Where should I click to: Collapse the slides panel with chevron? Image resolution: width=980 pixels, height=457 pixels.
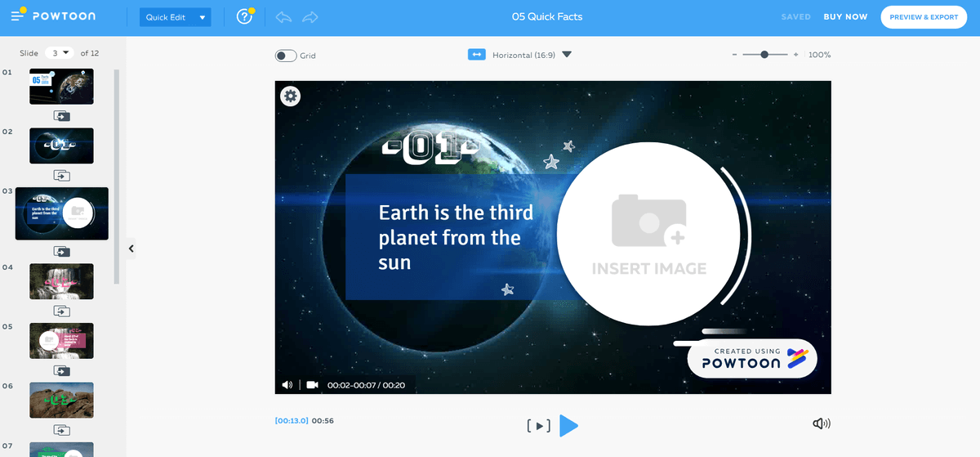click(131, 249)
